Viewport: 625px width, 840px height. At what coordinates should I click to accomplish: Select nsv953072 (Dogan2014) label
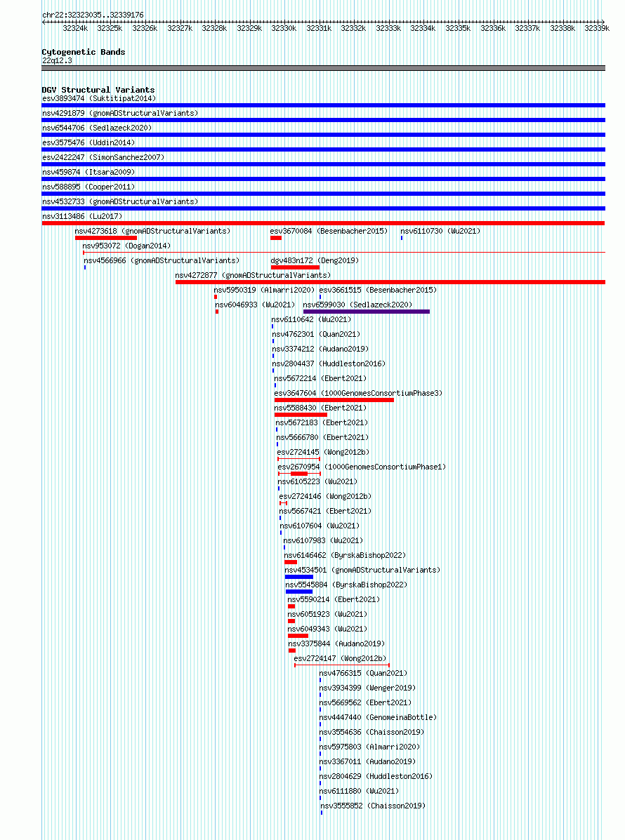point(126,246)
